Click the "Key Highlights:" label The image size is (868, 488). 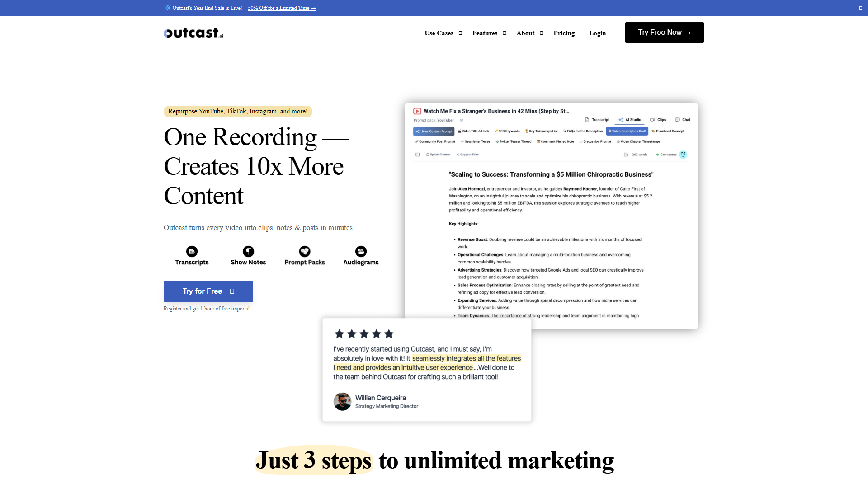[463, 224]
